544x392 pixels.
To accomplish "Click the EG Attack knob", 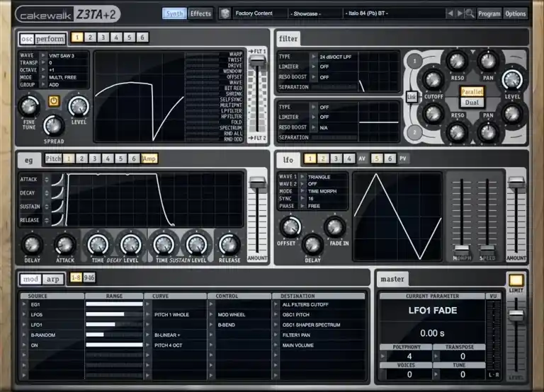I will (65, 244).
